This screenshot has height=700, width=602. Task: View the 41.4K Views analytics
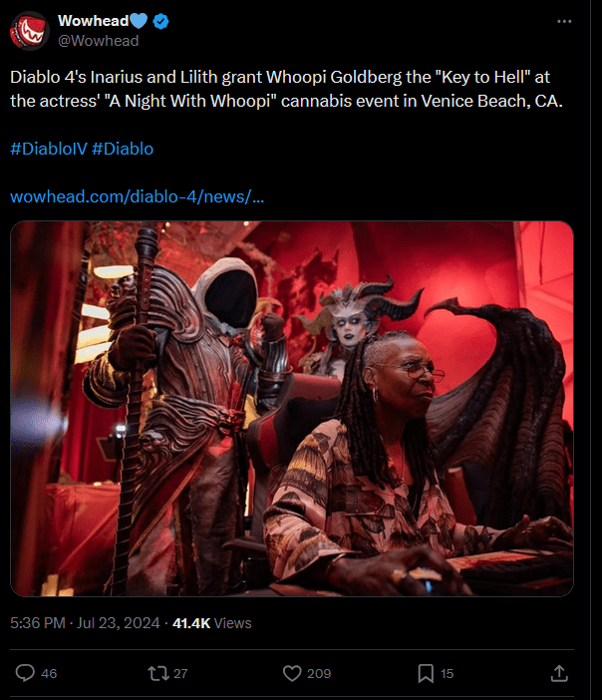(212, 623)
